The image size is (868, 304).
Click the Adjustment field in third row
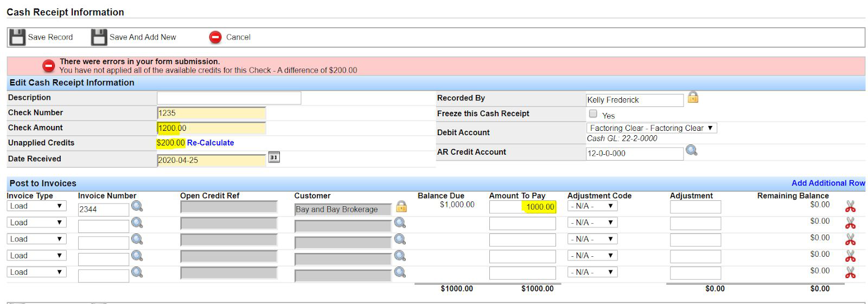tap(695, 240)
